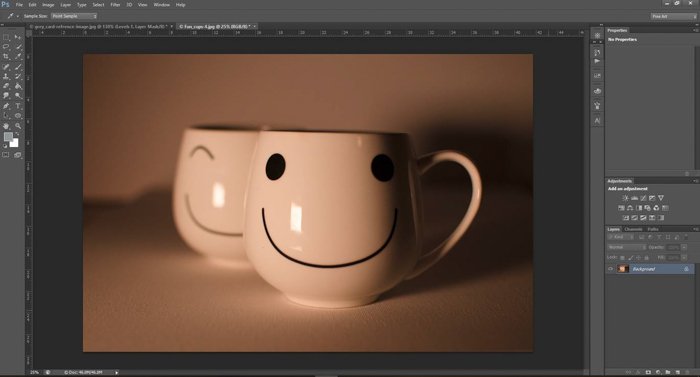The width and height of the screenshot is (700, 377).
Task: Add a Photo Filter adjustment
Action: click(647, 208)
